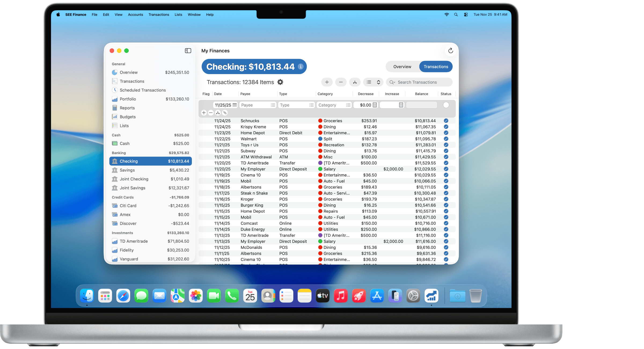Open the Category list dropdown in the entry row
The width and height of the screenshot is (644, 349).
coord(348,105)
